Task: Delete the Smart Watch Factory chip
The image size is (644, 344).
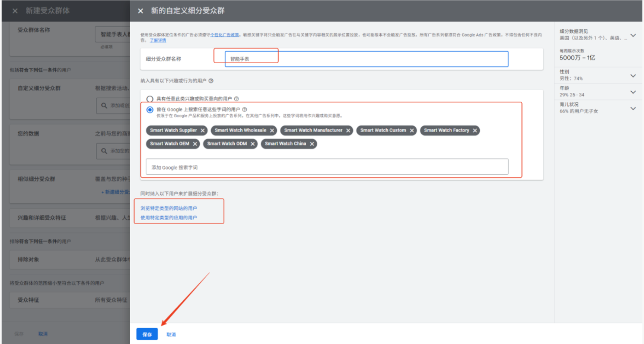Action: pos(475,131)
